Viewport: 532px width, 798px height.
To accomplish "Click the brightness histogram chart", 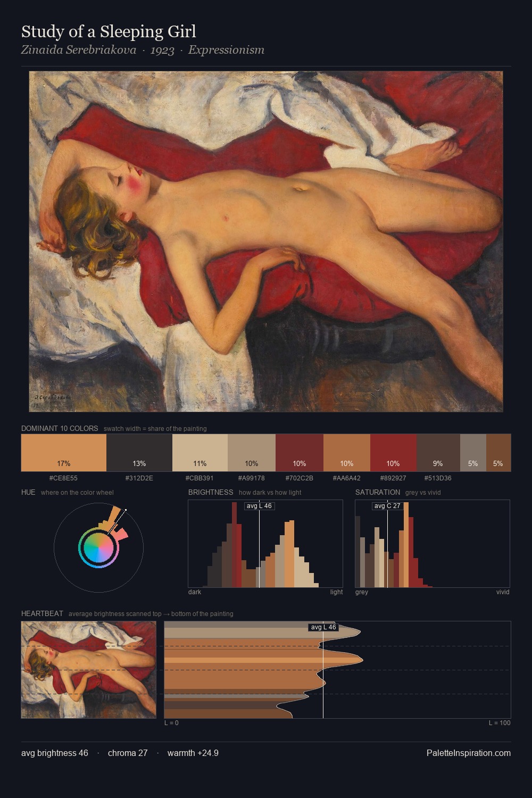I will point(265,544).
